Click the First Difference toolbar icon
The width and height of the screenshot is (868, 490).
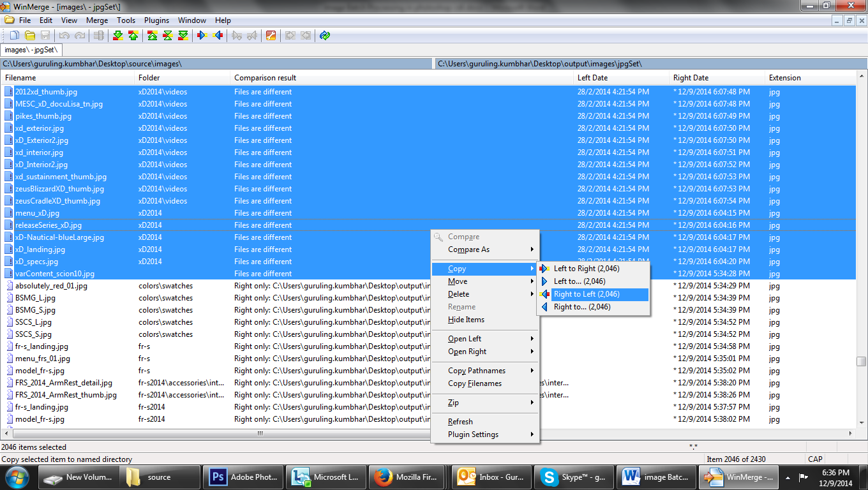[x=153, y=36]
